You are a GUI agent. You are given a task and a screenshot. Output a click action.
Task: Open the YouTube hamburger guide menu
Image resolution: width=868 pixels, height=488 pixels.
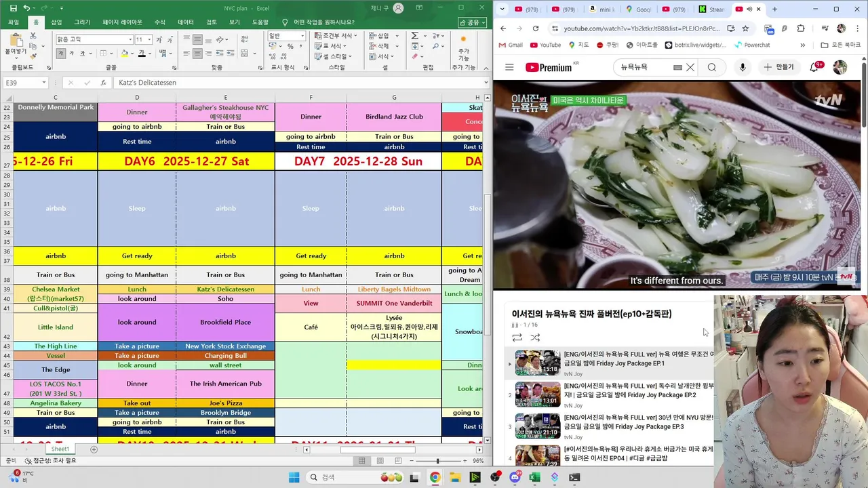click(509, 67)
